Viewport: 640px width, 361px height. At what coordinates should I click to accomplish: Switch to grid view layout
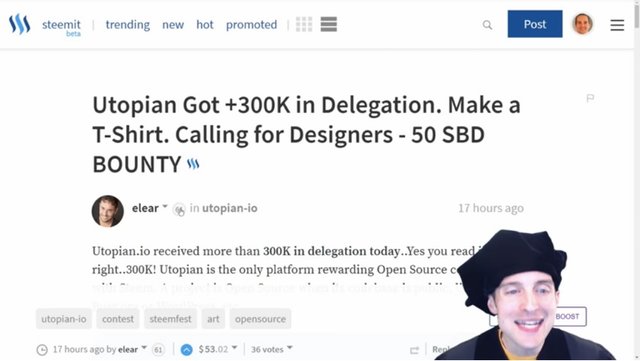pos(304,24)
